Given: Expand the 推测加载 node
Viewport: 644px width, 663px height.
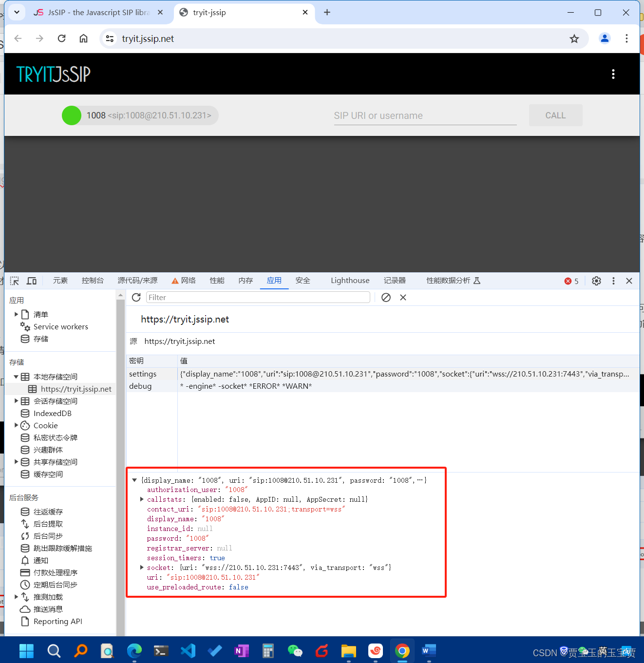Looking at the screenshot, I should (x=16, y=597).
